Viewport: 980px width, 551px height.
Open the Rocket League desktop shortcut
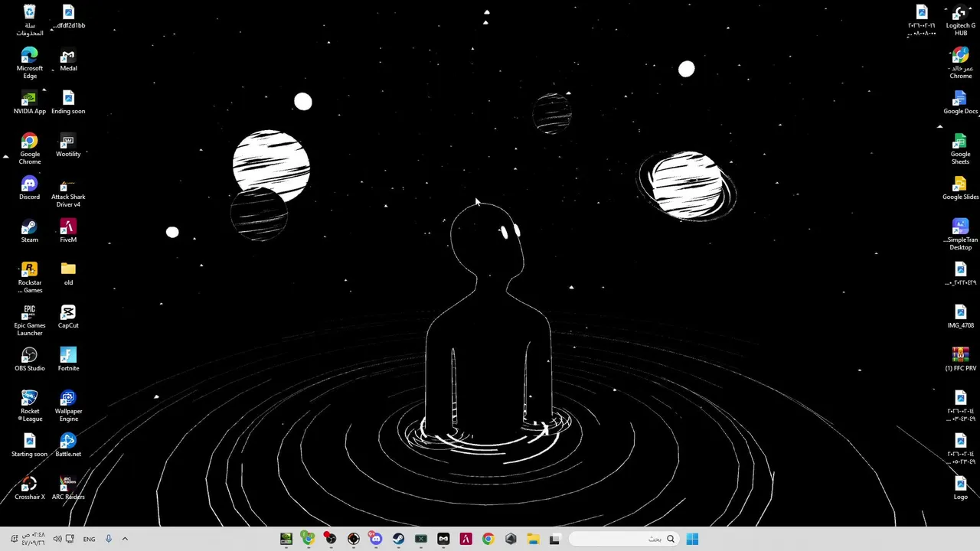click(x=29, y=406)
